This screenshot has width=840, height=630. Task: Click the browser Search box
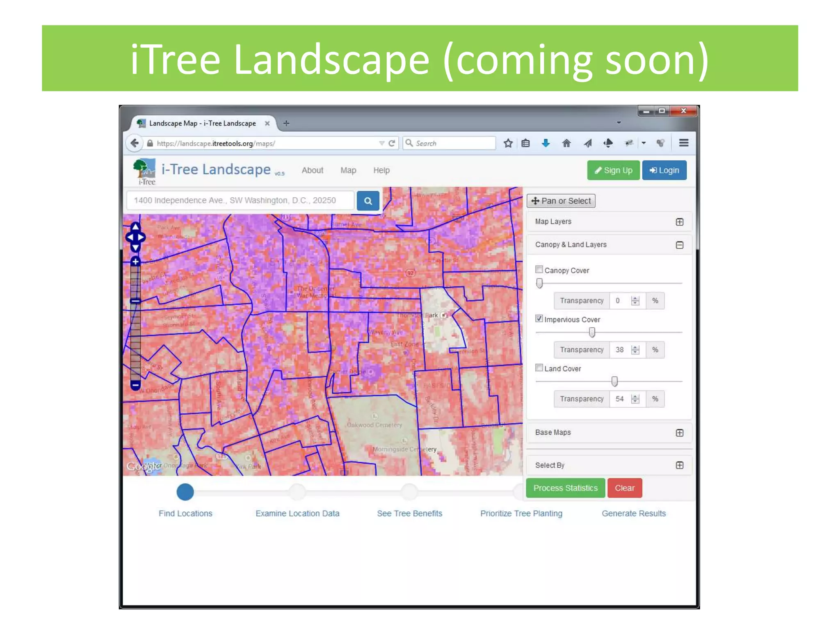pos(450,143)
